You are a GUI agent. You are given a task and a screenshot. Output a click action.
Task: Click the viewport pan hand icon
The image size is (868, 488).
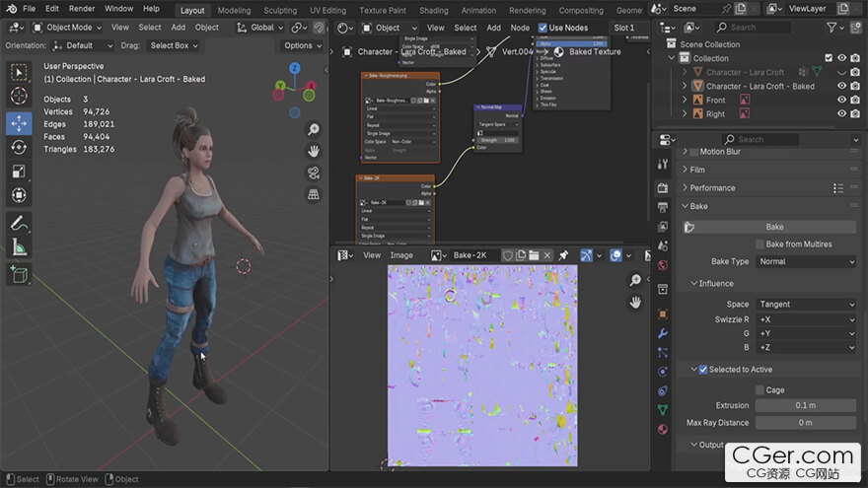(314, 151)
